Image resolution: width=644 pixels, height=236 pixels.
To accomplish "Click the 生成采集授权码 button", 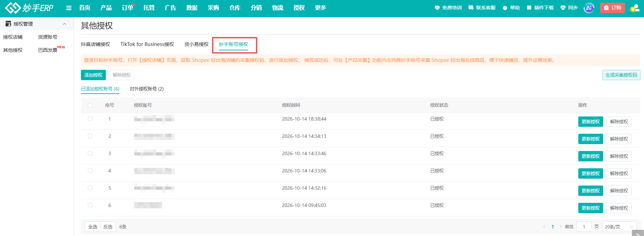I will (621, 75).
